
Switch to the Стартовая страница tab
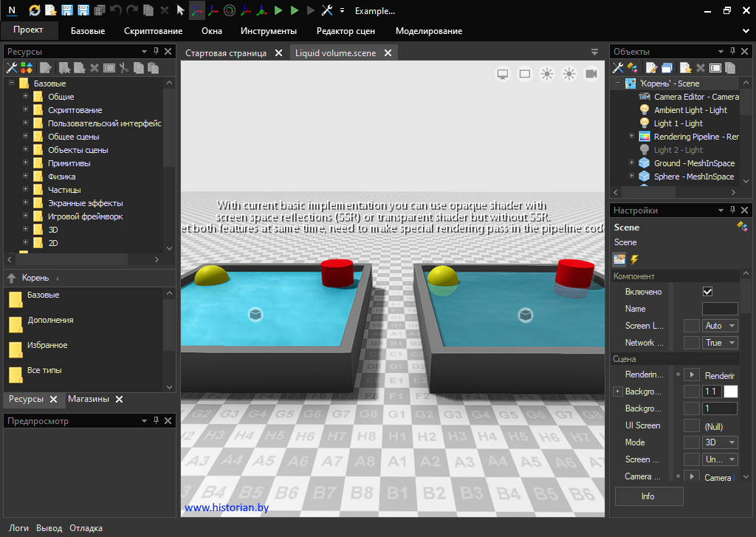225,53
